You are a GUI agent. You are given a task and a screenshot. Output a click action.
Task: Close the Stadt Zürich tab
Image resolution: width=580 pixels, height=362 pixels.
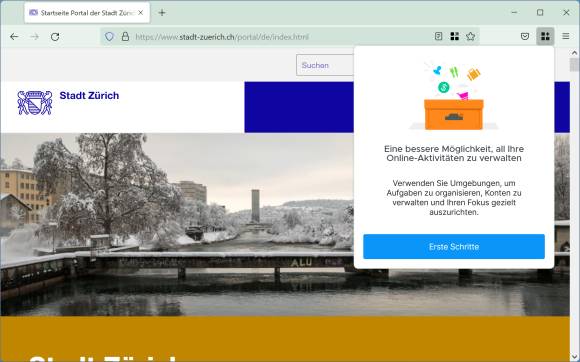pos(141,13)
